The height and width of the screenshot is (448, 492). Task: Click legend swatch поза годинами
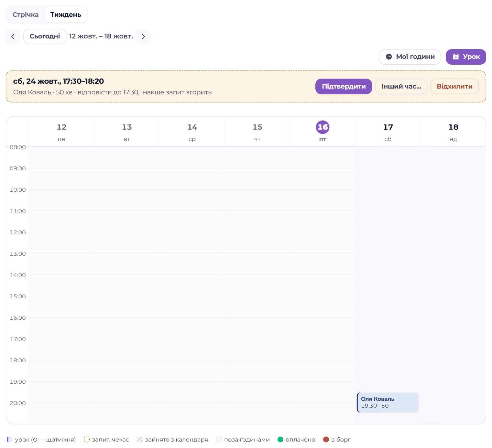[219, 440]
